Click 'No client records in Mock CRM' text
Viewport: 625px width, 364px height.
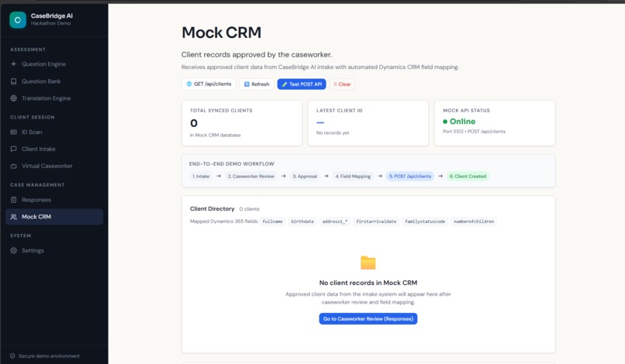click(368, 283)
